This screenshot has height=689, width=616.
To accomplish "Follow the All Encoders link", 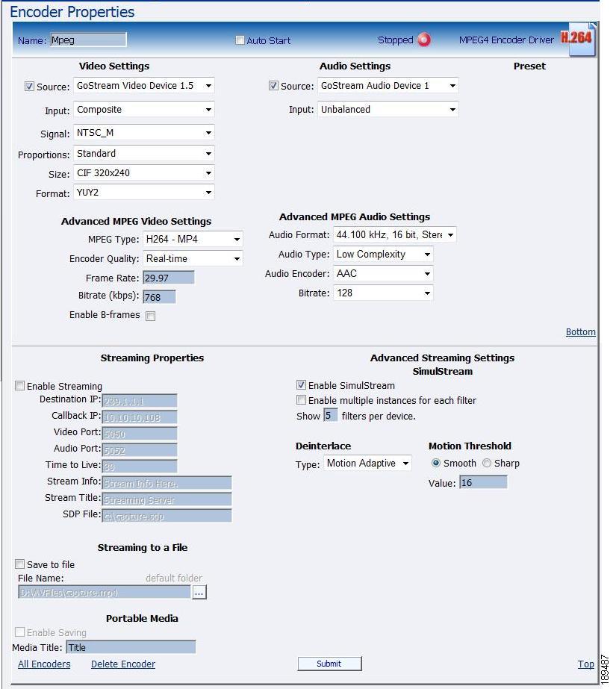I will 44,664.
